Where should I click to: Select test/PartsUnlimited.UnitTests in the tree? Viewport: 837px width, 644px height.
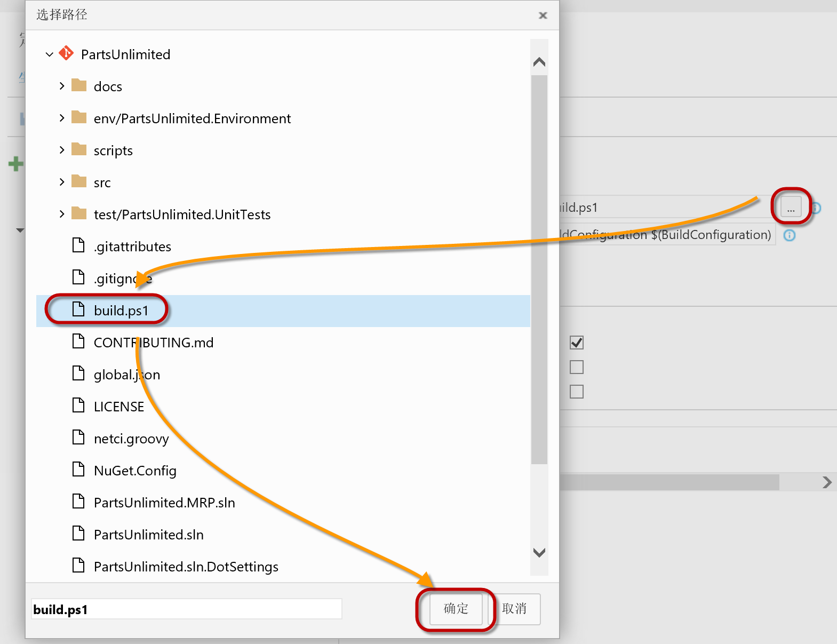pos(182,214)
